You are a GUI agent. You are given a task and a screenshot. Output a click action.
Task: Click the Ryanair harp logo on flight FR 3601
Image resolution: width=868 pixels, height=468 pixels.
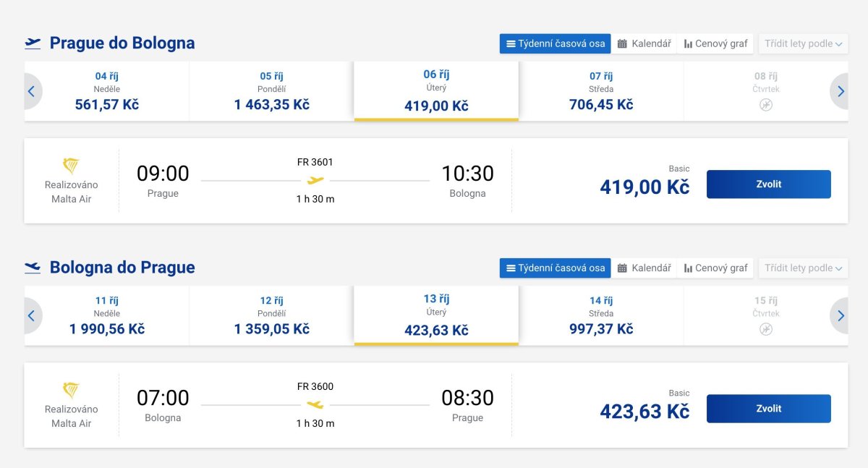tap(71, 166)
